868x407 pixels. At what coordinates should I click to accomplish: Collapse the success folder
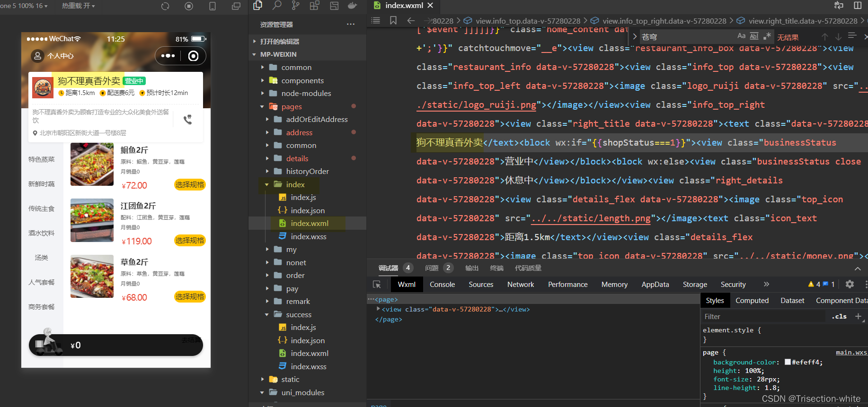(x=299, y=315)
